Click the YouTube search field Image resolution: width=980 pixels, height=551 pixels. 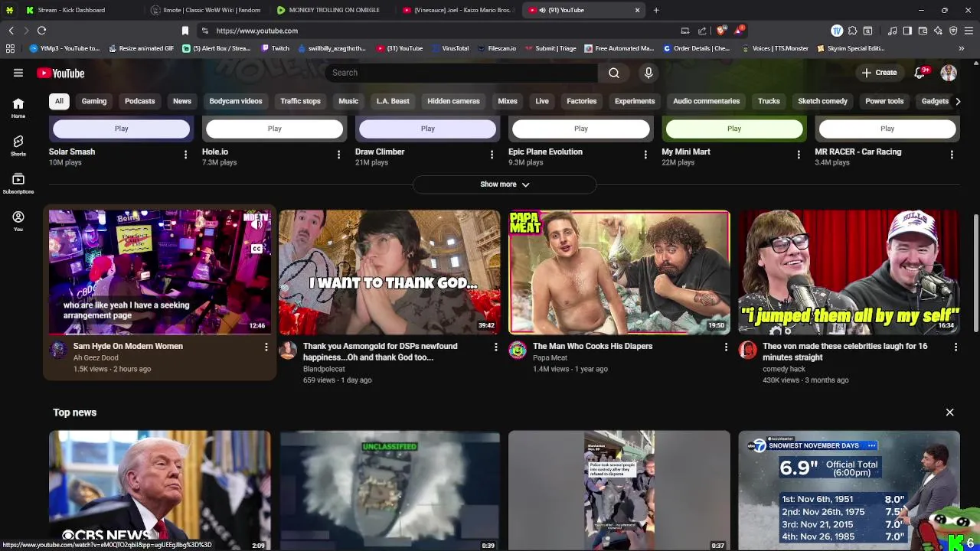point(462,73)
